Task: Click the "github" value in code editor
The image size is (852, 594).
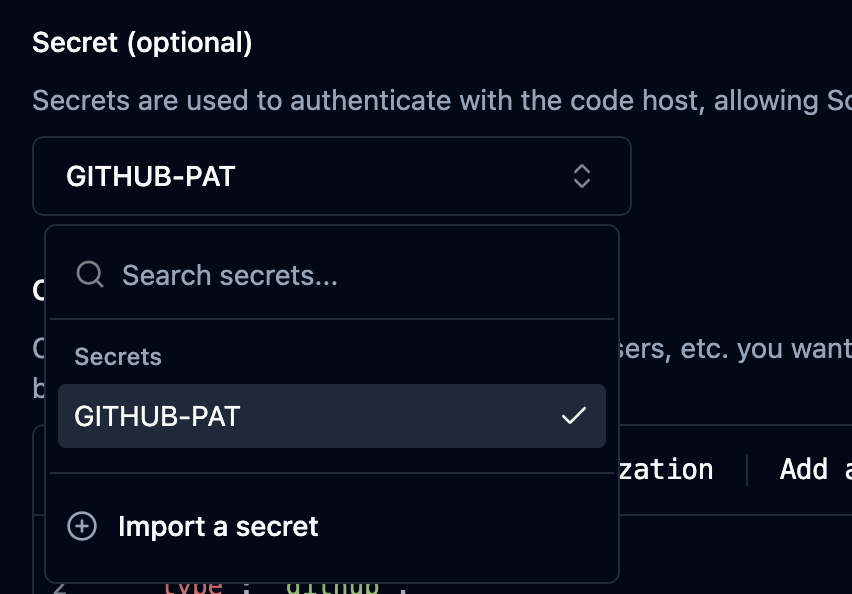Action: 335,586
